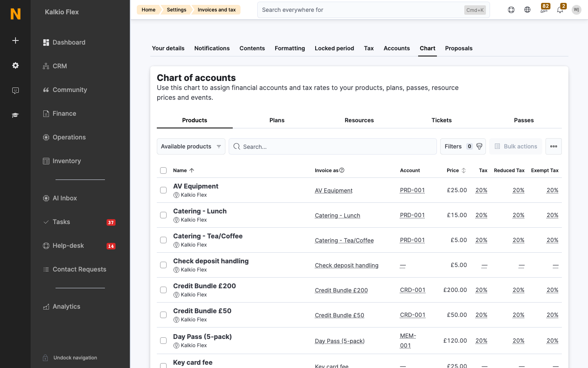Open the notifications bell icon
Image resolution: width=588 pixels, height=368 pixels.
pyautogui.click(x=560, y=10)
